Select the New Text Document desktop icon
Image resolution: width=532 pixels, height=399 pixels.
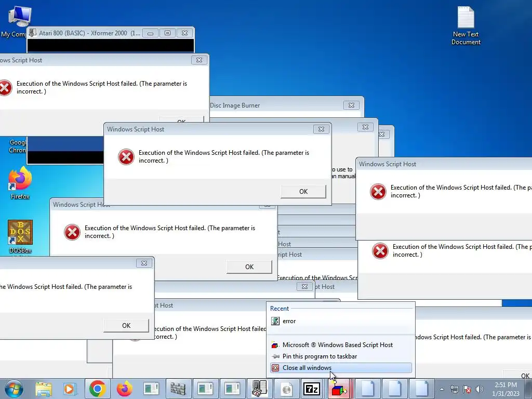[x=466, y=26]
